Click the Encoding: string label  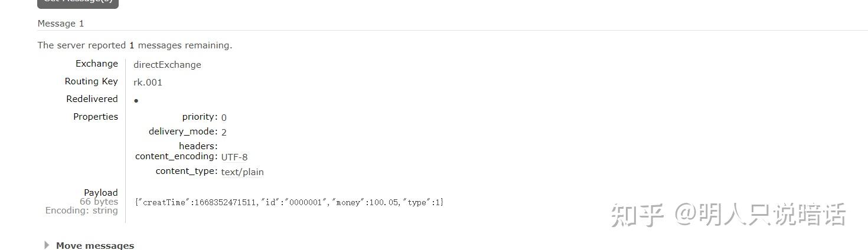point(81,210)
